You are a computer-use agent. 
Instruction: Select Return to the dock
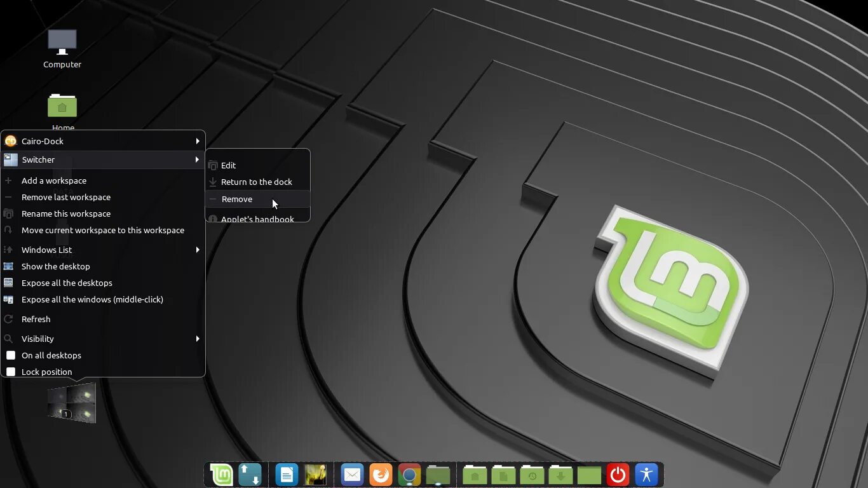point(257,182)
